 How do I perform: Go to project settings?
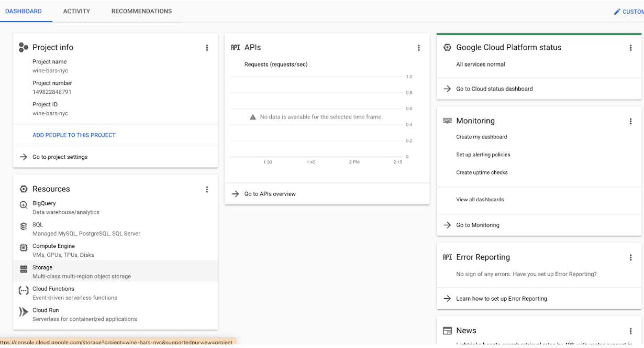(60, 157)
